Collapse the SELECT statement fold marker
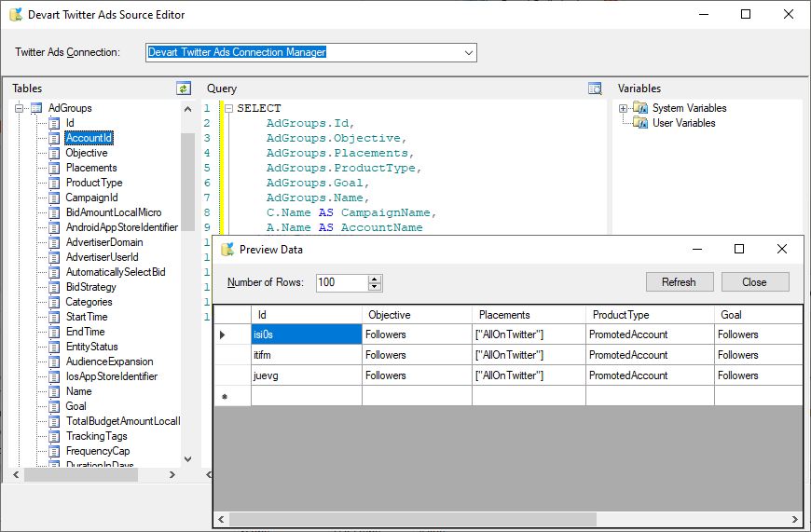The image size is (811, 532). tap(228, 108)
